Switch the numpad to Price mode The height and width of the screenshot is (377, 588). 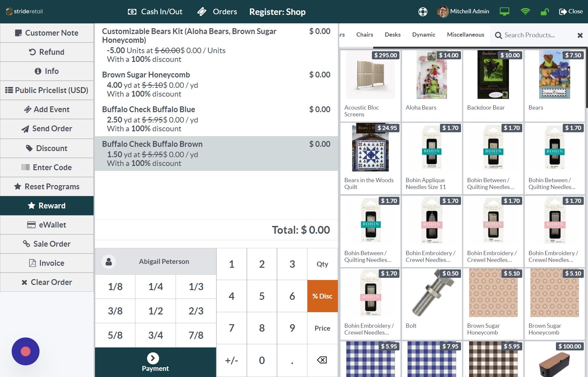322,328
